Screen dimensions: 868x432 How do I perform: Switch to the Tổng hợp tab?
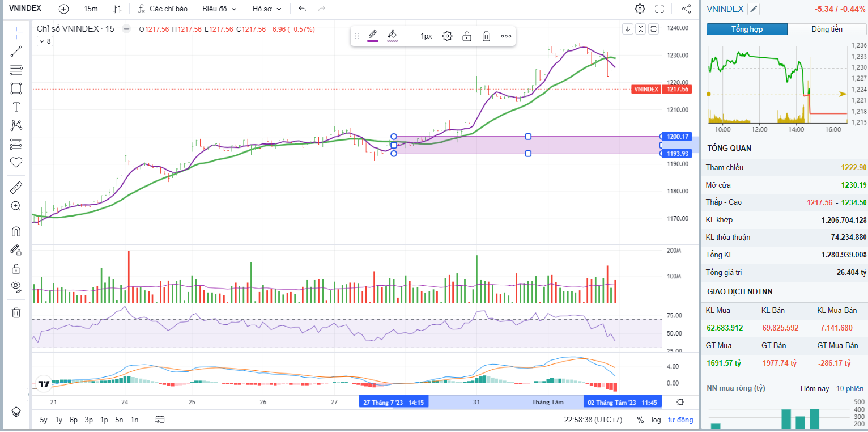coord(747,29)
